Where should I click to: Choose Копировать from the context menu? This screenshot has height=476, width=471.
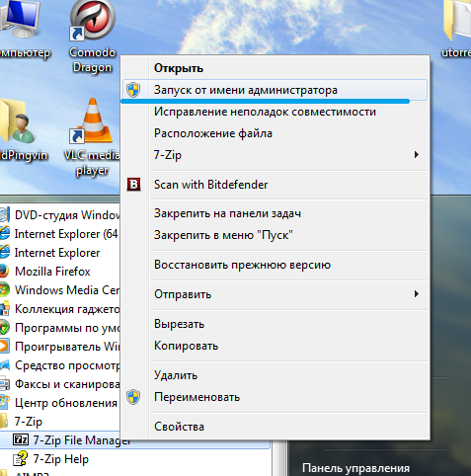[x=275, y=346]
